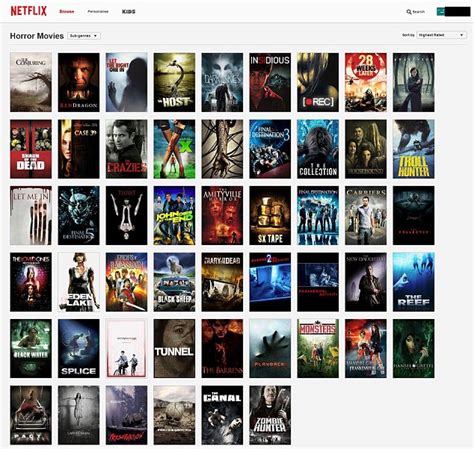The width and height of the screenshot is (474, 449).
Task: Open the Black Water movie poster
Action: coord(31,349)
